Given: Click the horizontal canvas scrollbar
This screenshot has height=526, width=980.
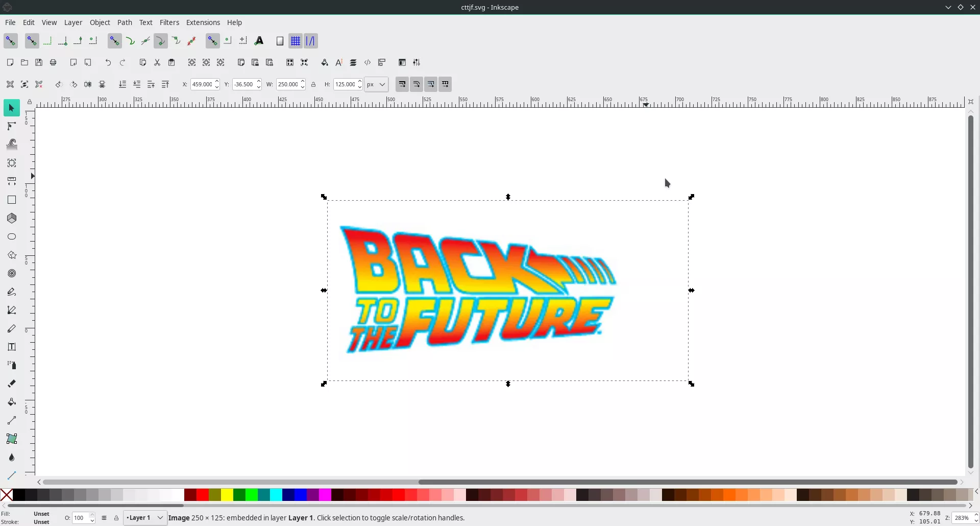Looking at the screenshot, I should coord(688,482).
